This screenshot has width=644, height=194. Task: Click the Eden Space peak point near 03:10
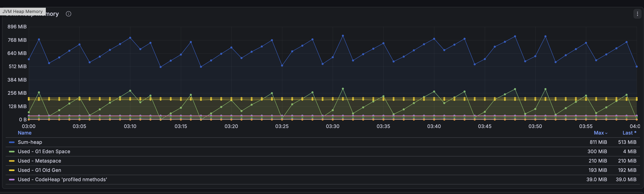130,91
